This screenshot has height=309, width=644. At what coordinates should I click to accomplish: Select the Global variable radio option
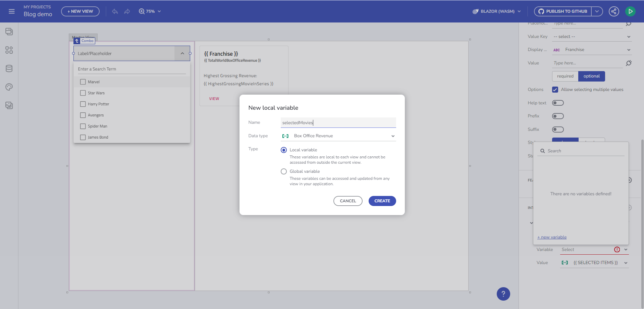point(284,171)
